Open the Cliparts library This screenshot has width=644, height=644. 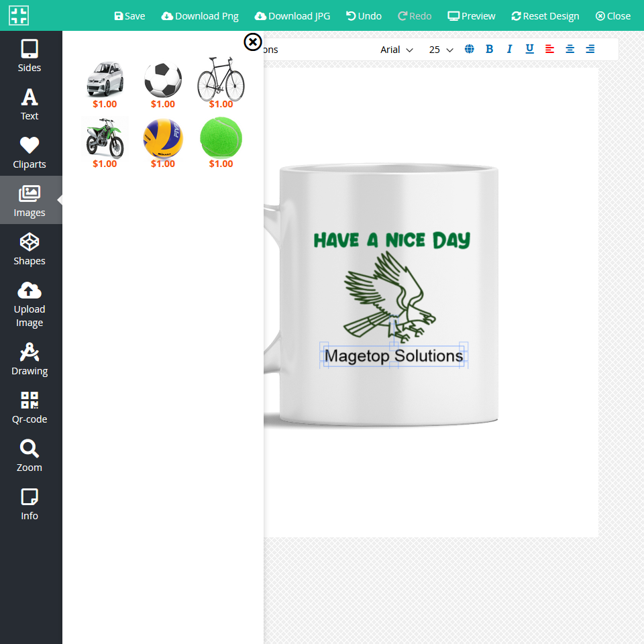pos(30,152)
